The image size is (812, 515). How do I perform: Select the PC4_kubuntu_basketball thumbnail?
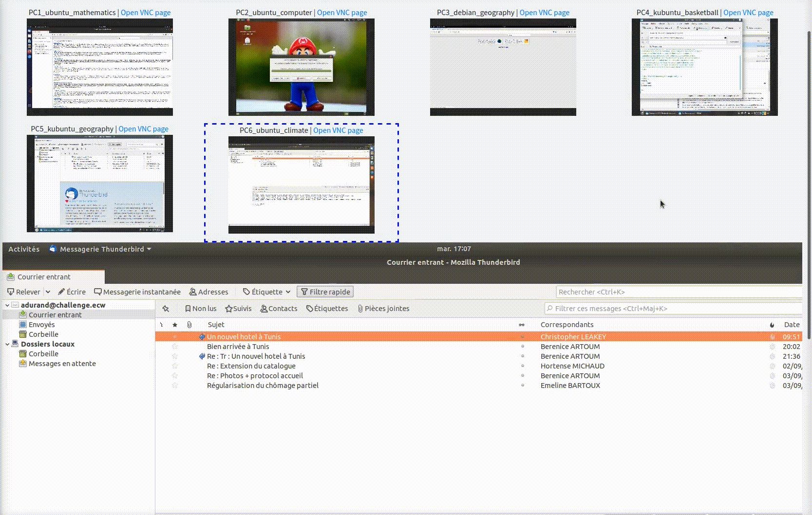[705, 67]
